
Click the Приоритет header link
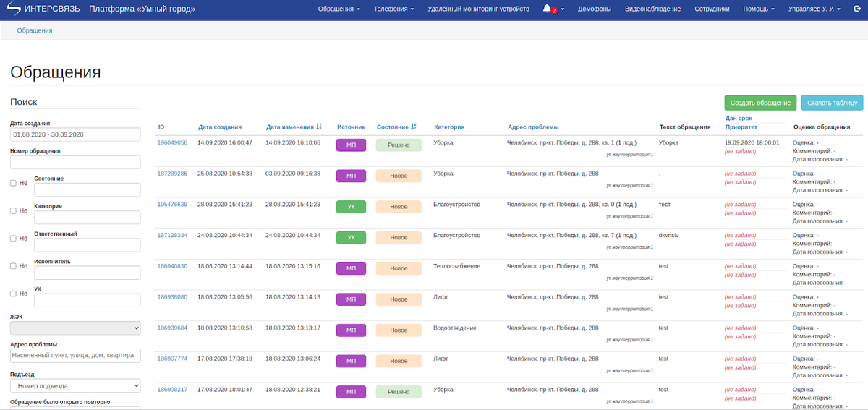click(741, 127)
